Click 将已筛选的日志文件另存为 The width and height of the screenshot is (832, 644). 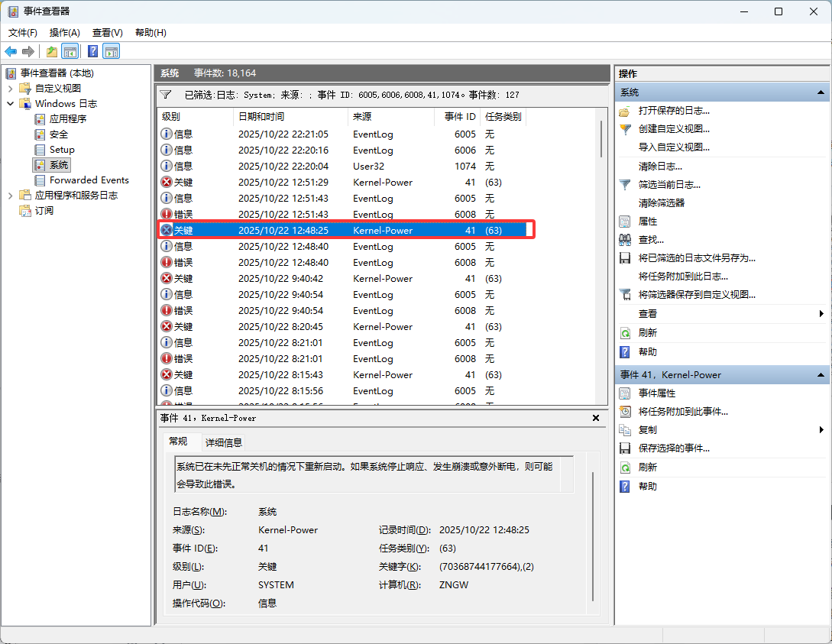pyautogui.click(x=697, y=257)
